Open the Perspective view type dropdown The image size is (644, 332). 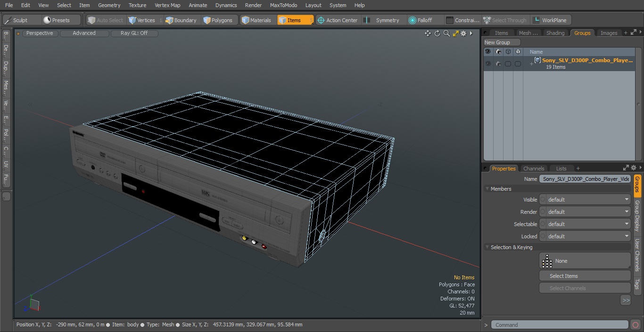40,33
